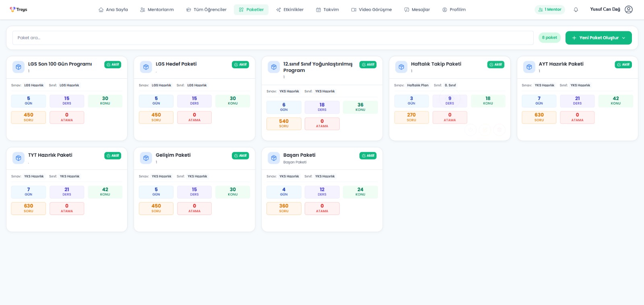Open the Yusuf Can Dağ account menu
This screenshot has height=305, width=644.
pos(605,10)
